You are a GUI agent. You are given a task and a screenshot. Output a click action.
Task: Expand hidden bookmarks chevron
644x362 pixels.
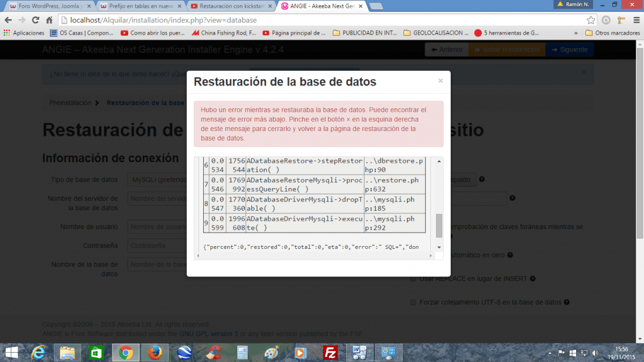(x=576, y=33)
